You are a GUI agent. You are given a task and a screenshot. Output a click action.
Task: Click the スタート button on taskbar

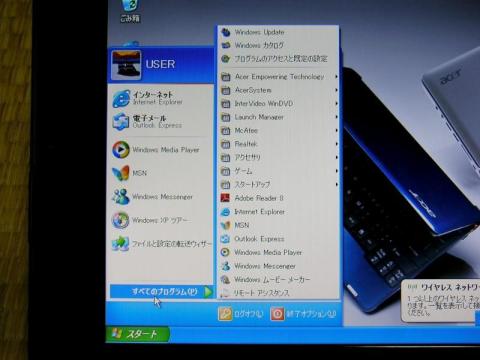tap(138, 334)
